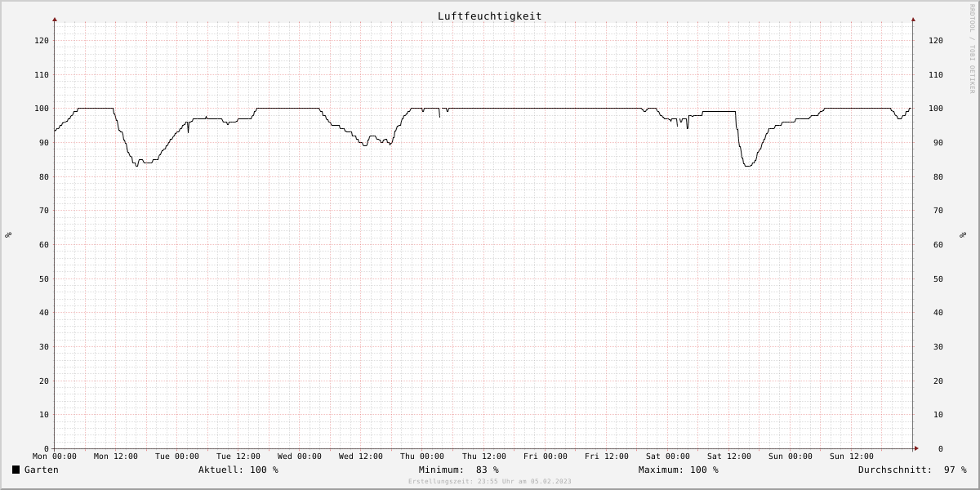Click the black Garten legend color square
This screenshot has width=980, height=490.
(x=16, y=470)
